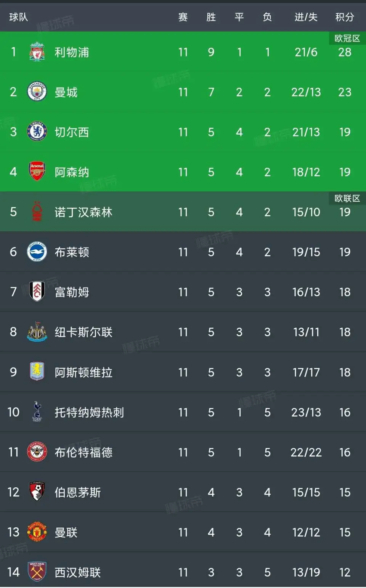
Task: Select the 进/失 goals column header
Action: click(306, 17)
